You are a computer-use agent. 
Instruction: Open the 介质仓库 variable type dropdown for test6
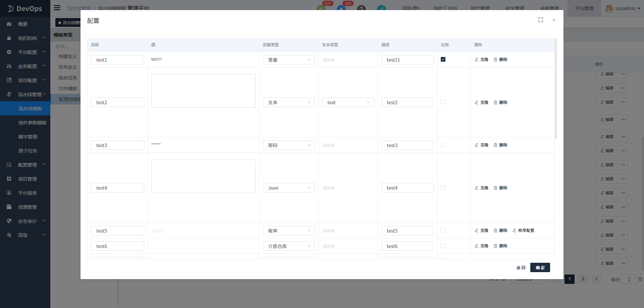tap(288, 246)
